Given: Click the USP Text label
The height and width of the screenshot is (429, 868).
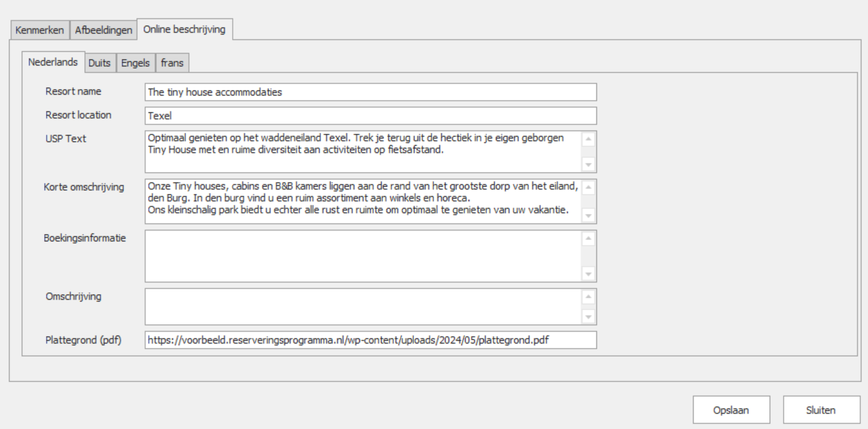Looking at the screenshot, I should pyautogui.click(x=66, y=139).
